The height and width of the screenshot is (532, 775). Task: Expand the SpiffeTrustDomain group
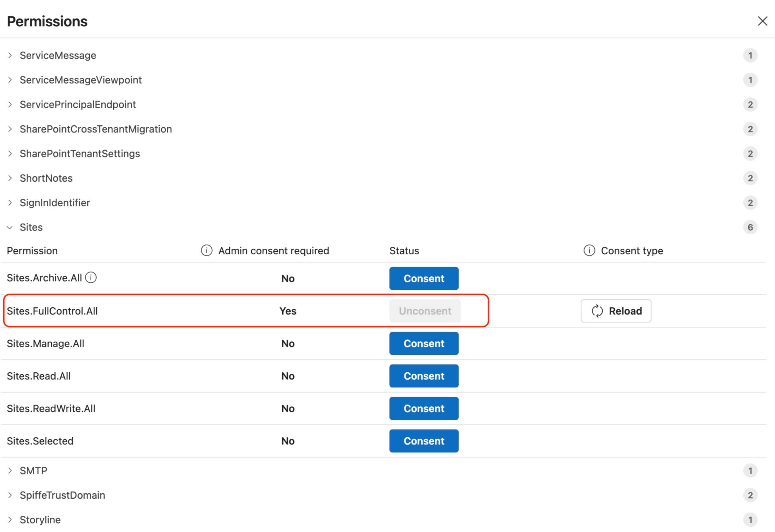pos(10,495)
